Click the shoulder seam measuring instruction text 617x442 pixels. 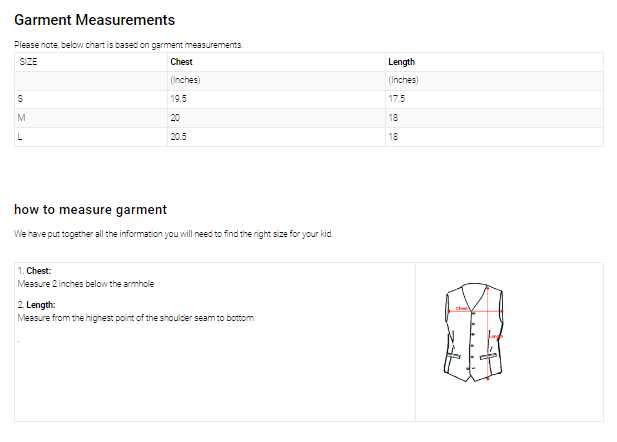[136, 318]
